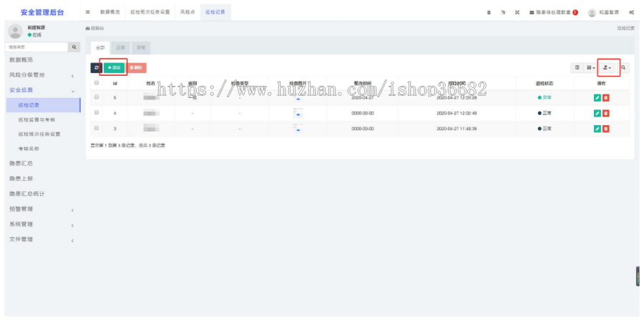Click the search magnifier icon beside sidebar search

pos(74,46)
